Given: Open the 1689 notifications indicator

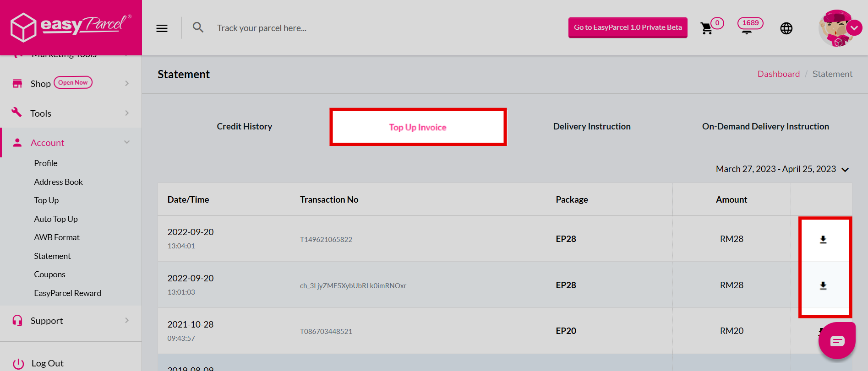Looking at the screenshot, I should [x=750, y=25].
